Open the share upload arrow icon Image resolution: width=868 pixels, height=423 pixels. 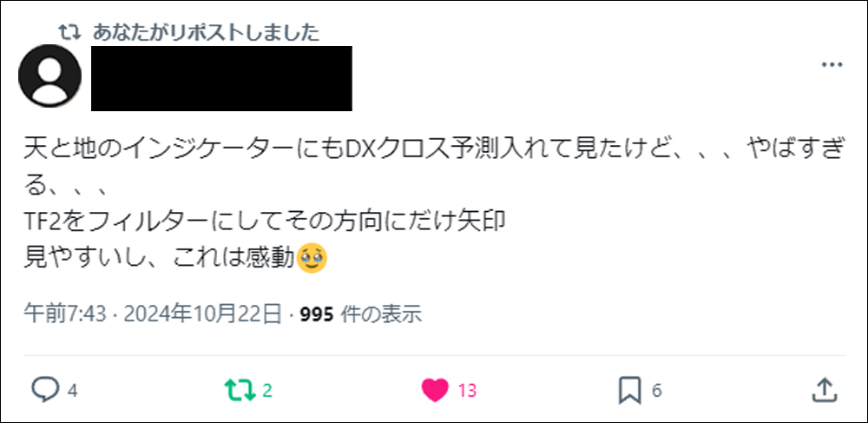click(x=823, y=390)
